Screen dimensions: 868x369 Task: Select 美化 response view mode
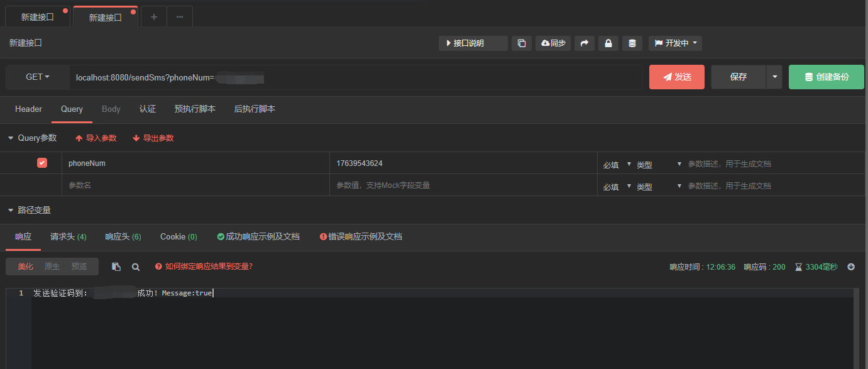tap(26, 267)
